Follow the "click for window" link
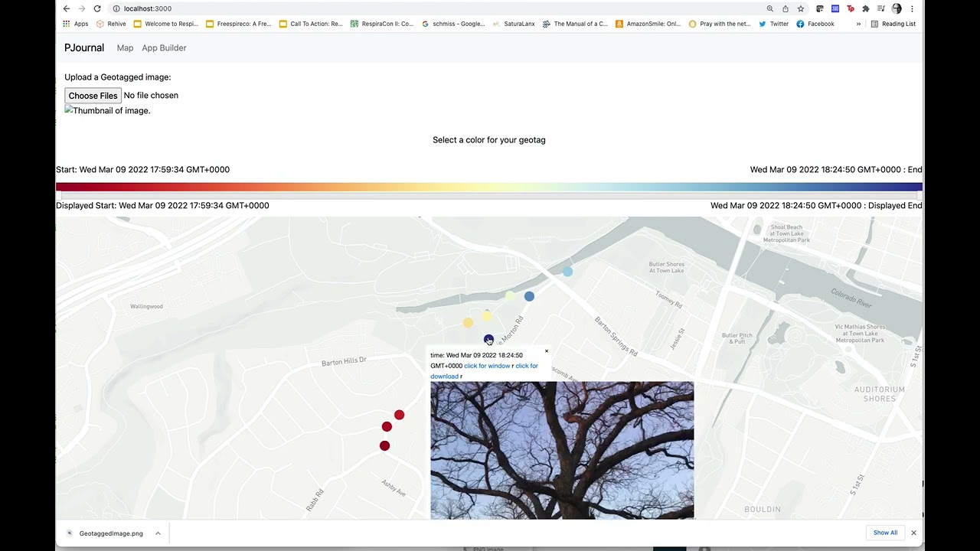Viewport: 980px width, 551px height. (x=487, y=366)
